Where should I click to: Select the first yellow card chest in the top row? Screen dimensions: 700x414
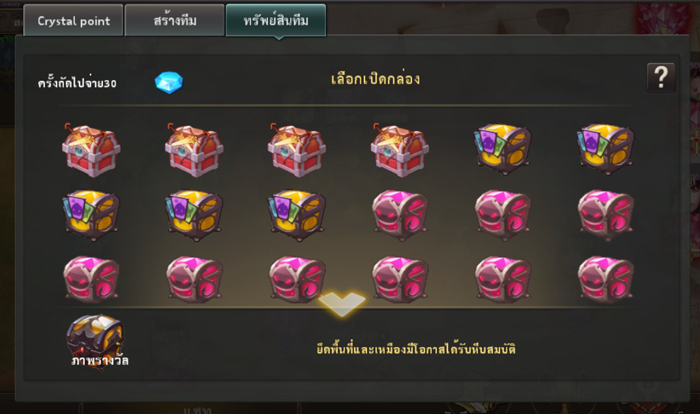point(503,149)
